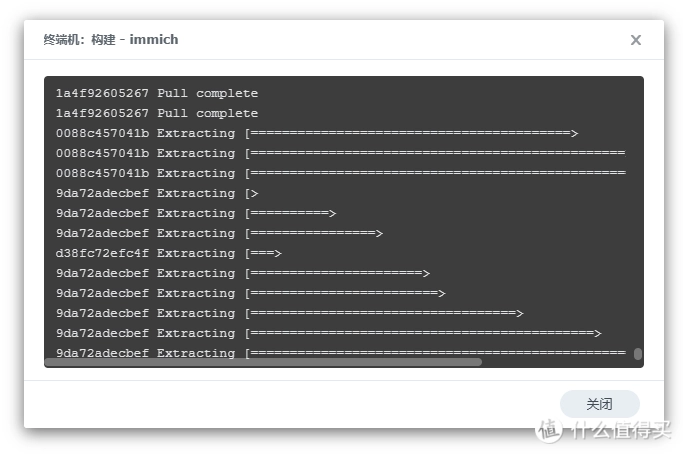Close the terminal dialog with the X icon

(635, 40)
